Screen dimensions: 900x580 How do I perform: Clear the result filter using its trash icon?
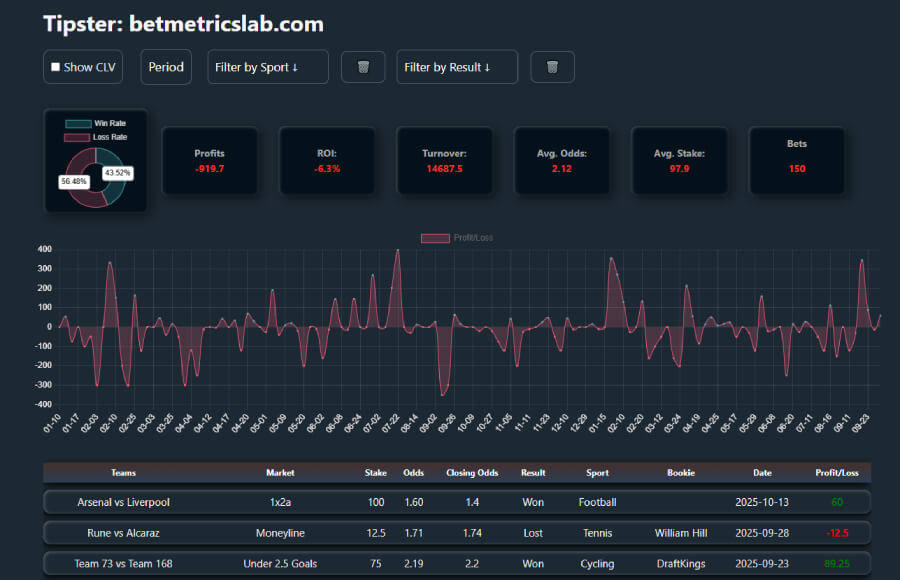[x=552, y=67]
